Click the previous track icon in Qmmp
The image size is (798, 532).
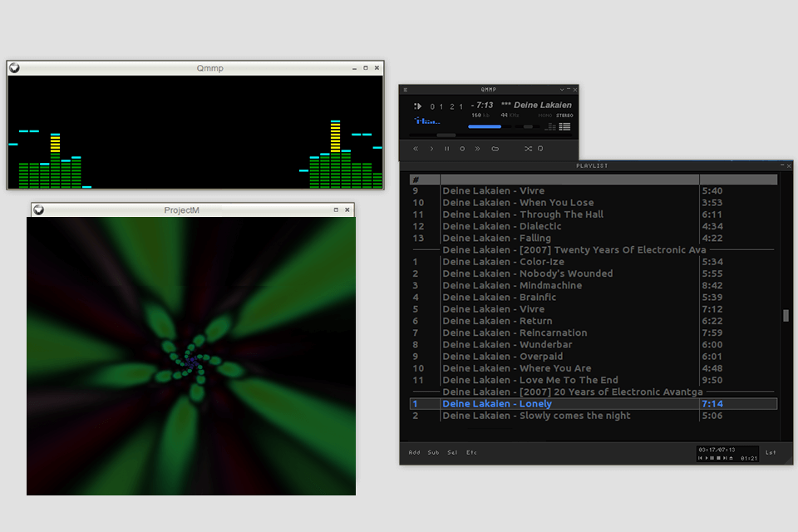click(x=416, y=148)
